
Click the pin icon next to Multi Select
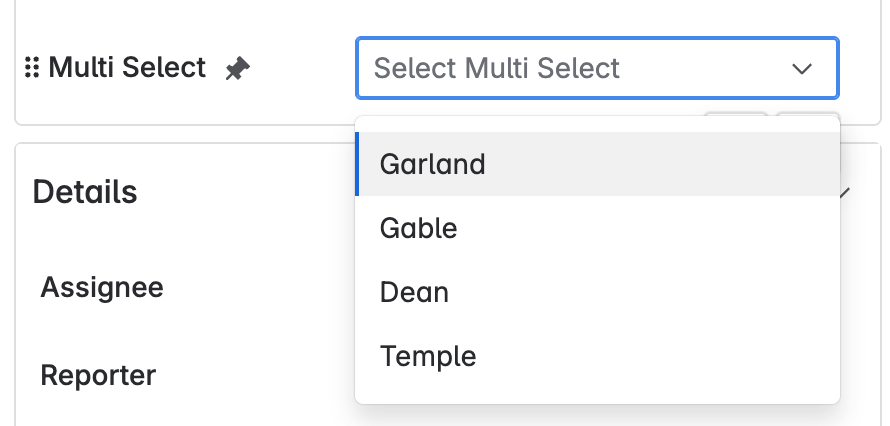tap(237, 69)
